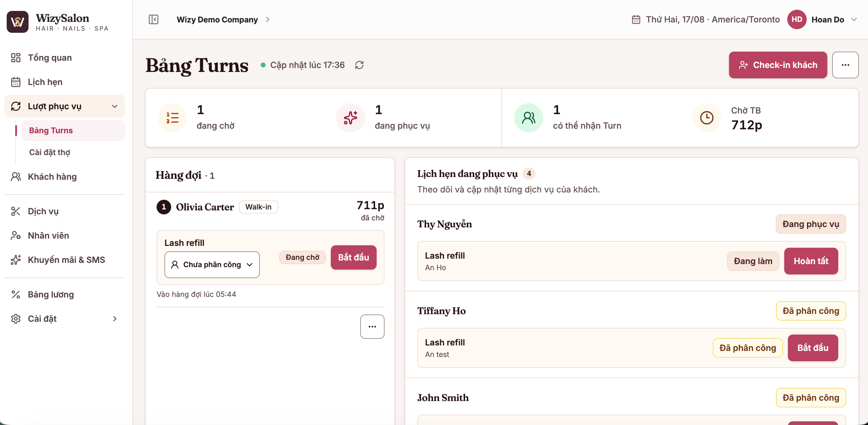Viewport: 868px width, 425px height.
Task: Click the Lượt phục vụ cycle icon
Action: coord(16,106)
